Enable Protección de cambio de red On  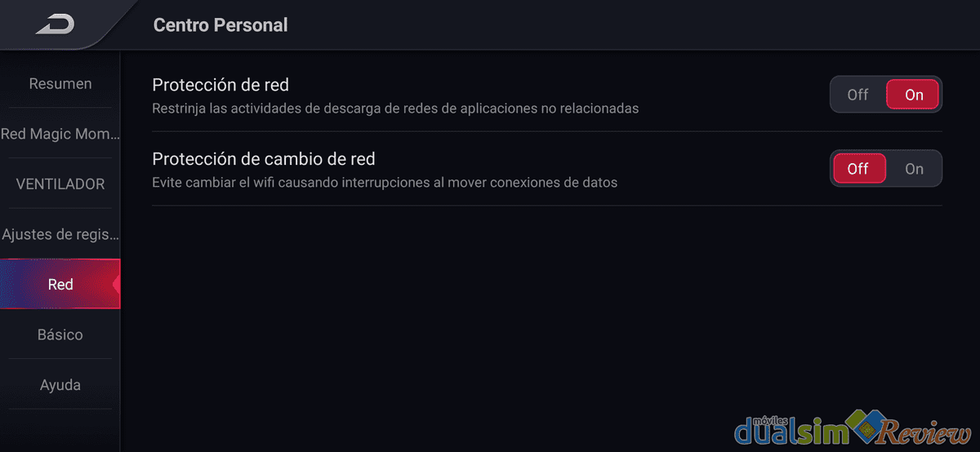(x=914, y=169)
